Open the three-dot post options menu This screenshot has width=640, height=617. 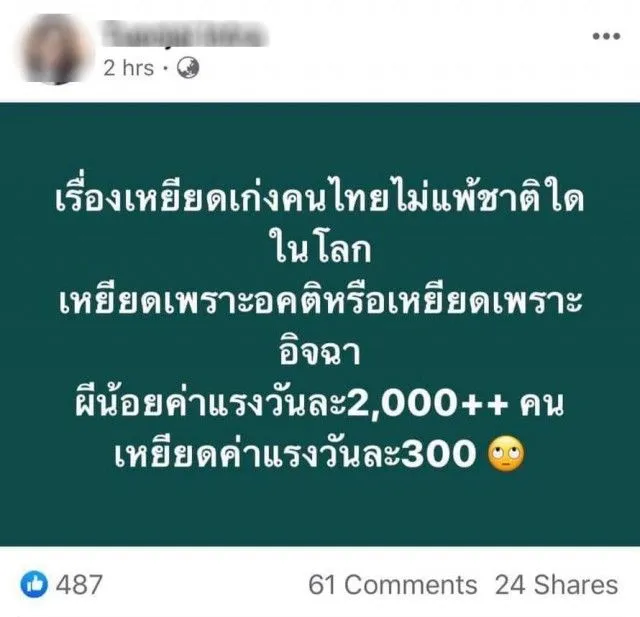(x=606, y=36)
